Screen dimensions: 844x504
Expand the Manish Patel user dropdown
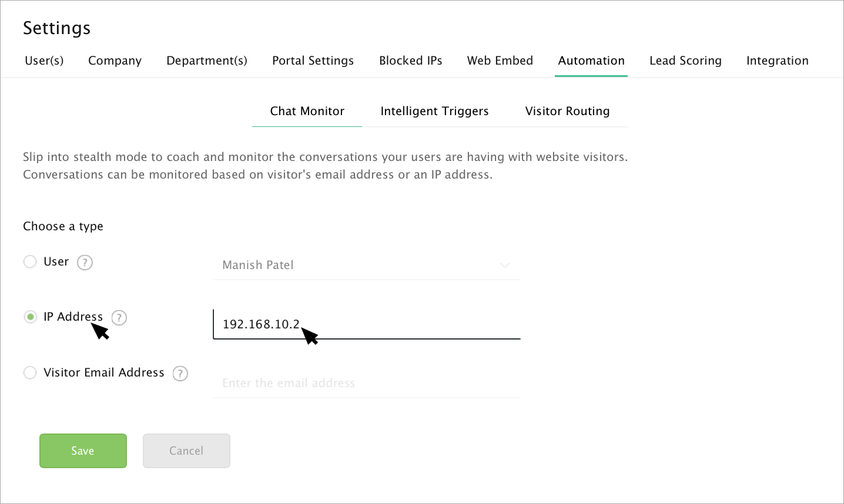click(x=367, y=266)
